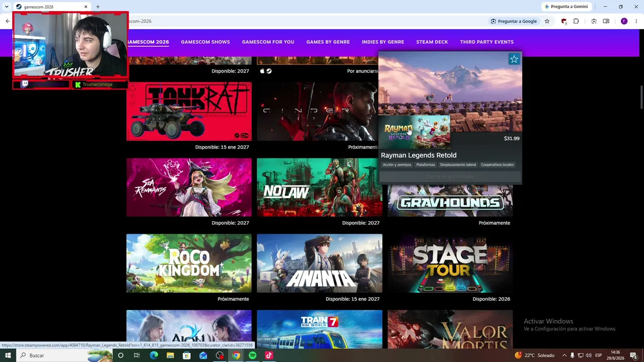Screen dimensions: 644x362
Task: Open the No Law game capsule
Action: click(x=319, y=188)
